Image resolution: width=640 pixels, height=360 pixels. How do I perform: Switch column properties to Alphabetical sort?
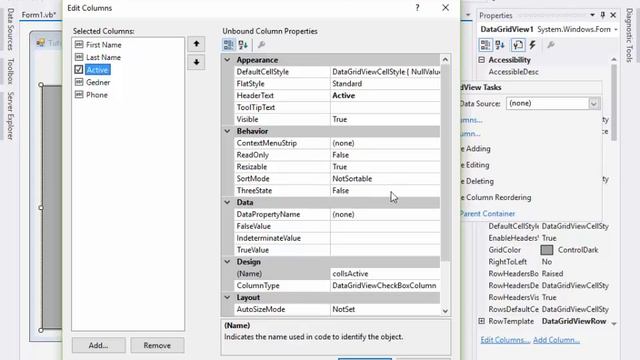(x=243, y=44)
